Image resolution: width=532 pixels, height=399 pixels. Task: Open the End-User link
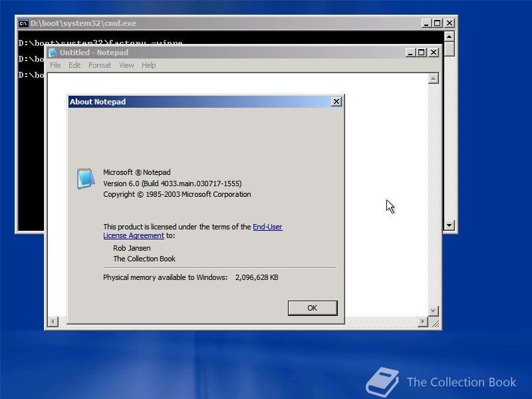tap(267, 227)
